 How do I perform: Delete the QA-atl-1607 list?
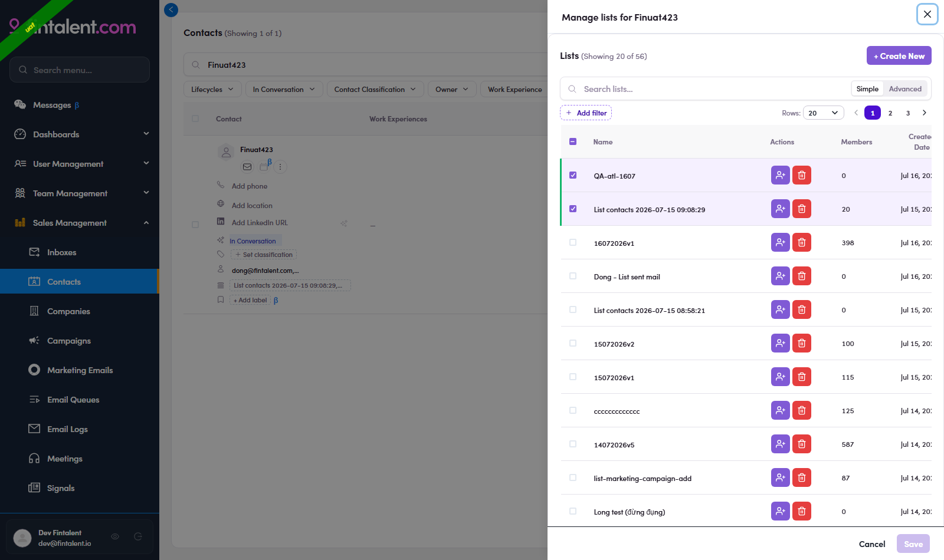[801, 175]
